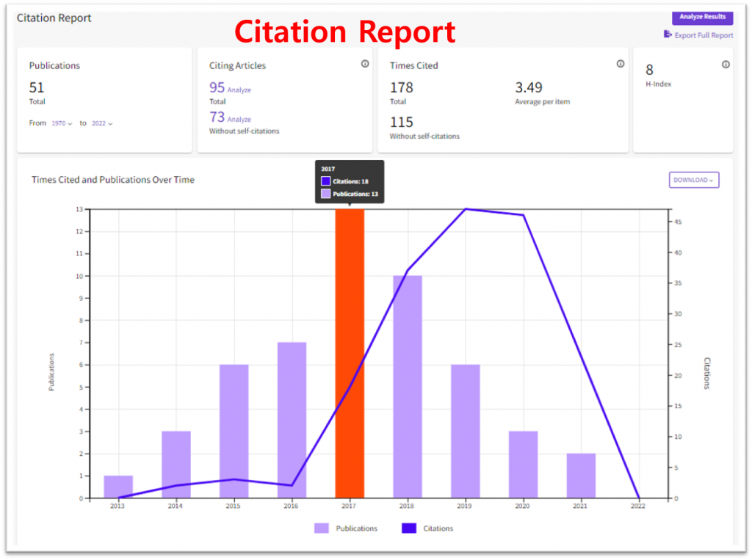This screenshot has width=752, height=560.
Task: Open the start year 1970 dropdown
Action: 62,123
